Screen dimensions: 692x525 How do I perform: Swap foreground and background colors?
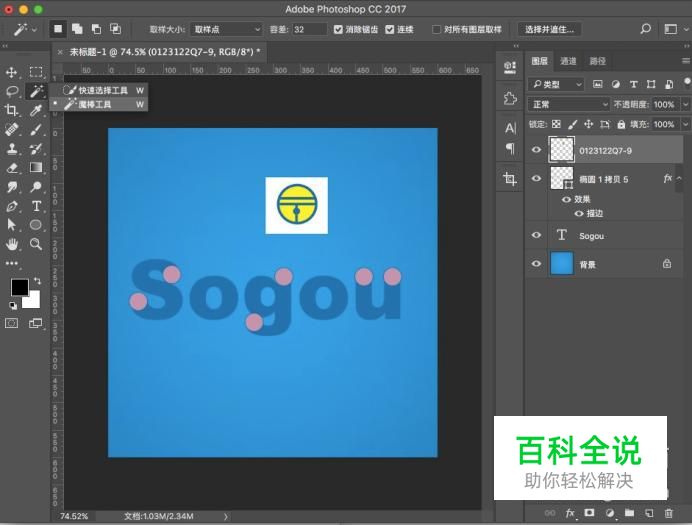[37, 281]
